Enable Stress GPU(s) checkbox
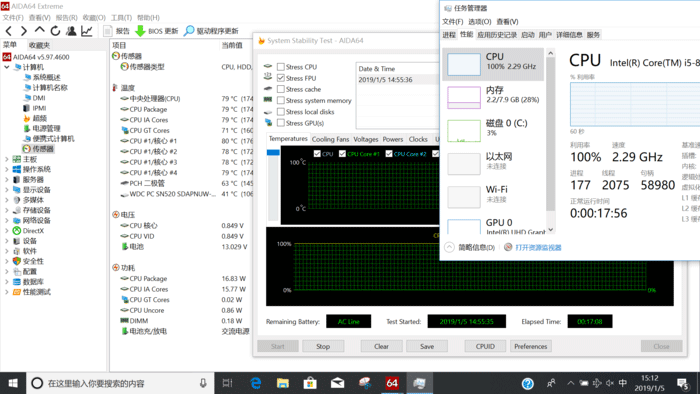 point(280,123)
